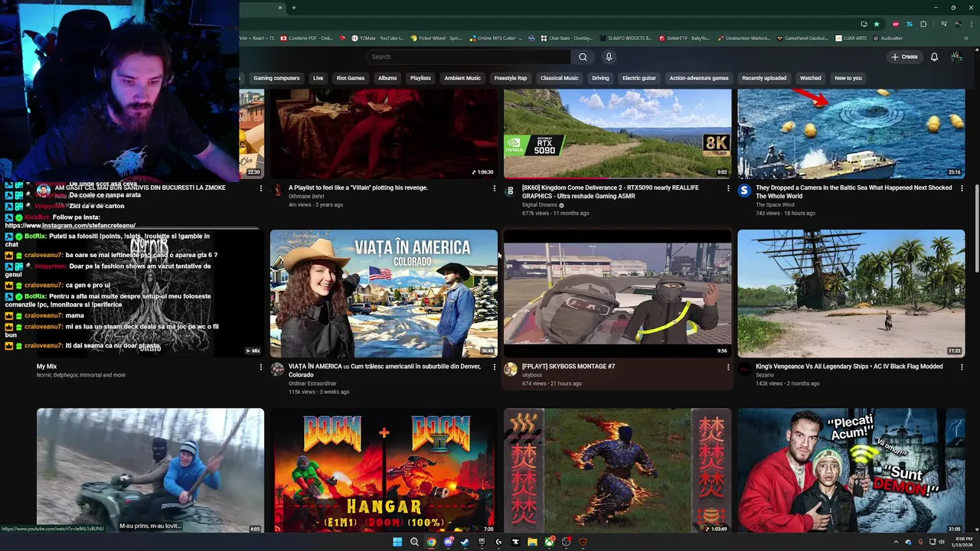Click the Create button
The height and width of the screenshot is (551, 980).
904,57
